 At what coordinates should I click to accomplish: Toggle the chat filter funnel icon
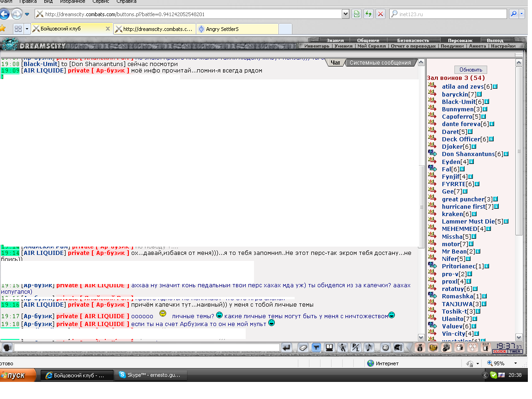pos(316,347)
